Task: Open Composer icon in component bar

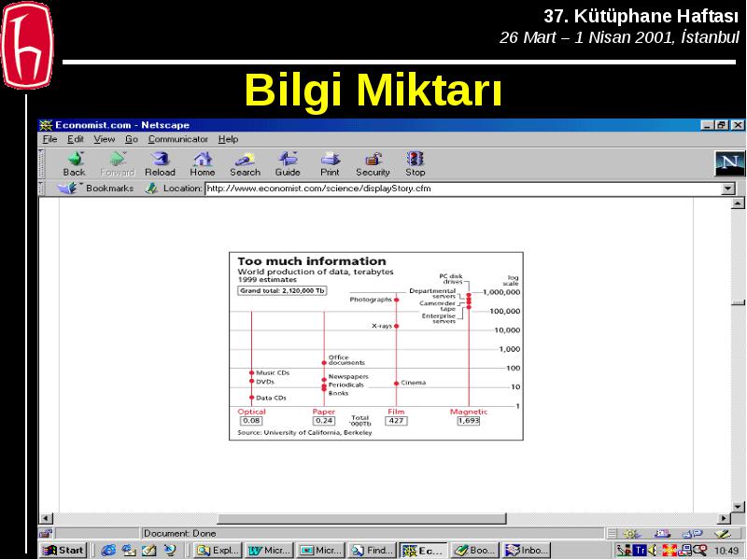Action: pyautogui.click(x=723, y=534)
